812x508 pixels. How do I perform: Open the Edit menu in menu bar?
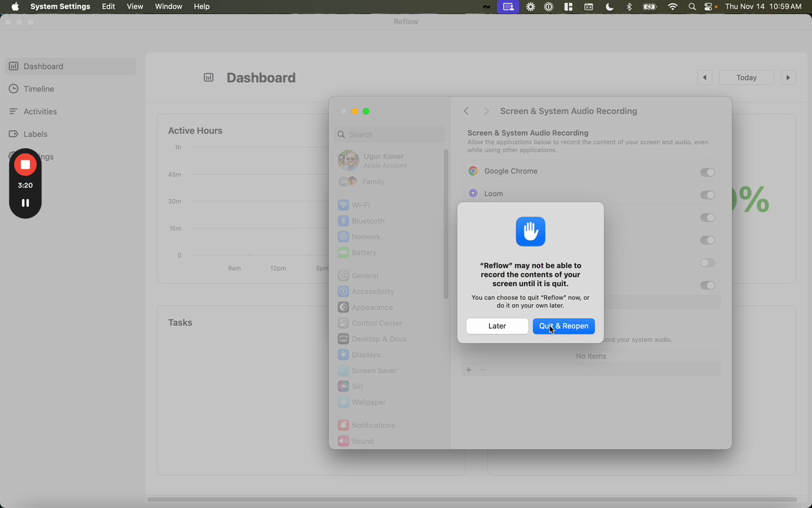109,6
